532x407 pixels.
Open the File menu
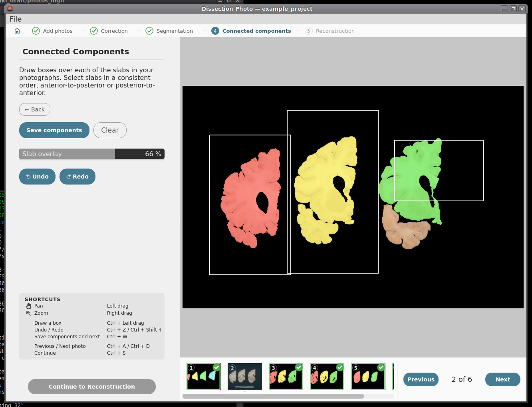click(16, 19)
